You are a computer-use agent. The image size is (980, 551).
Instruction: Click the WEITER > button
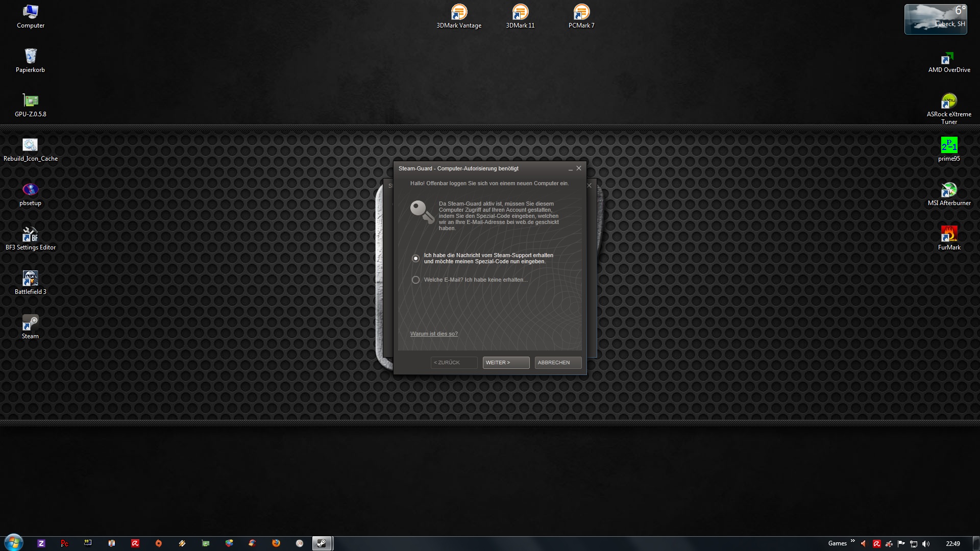(506, 363)
